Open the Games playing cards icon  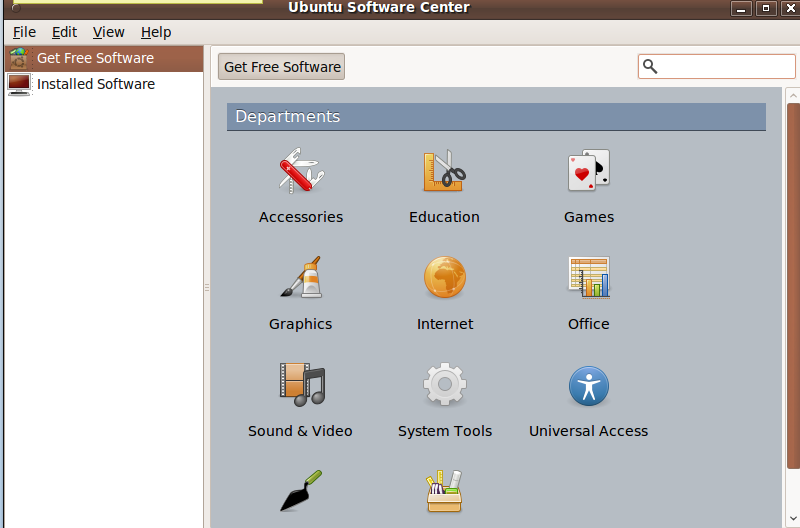click(x=589, y=171)
